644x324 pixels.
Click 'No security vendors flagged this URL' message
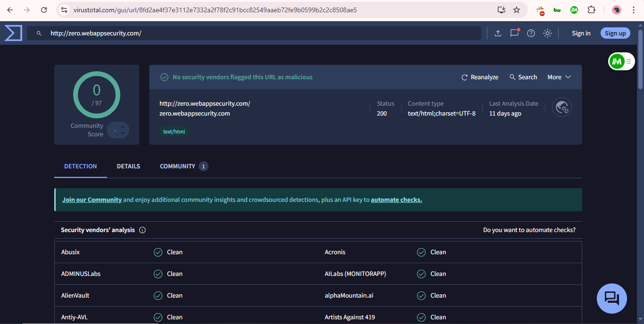point(243,77)
